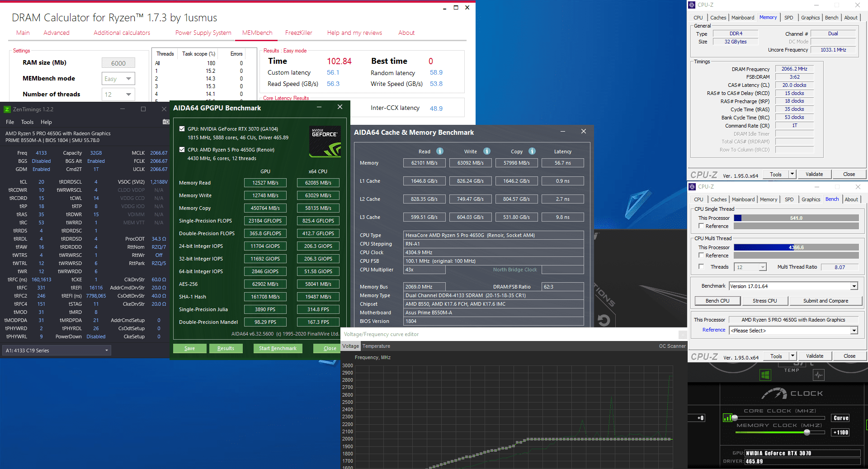The width and height of the screenshot is (868, 469).
Task: Click the Afterburner Clock speedometer icon
Action: (x=774, y=393)
